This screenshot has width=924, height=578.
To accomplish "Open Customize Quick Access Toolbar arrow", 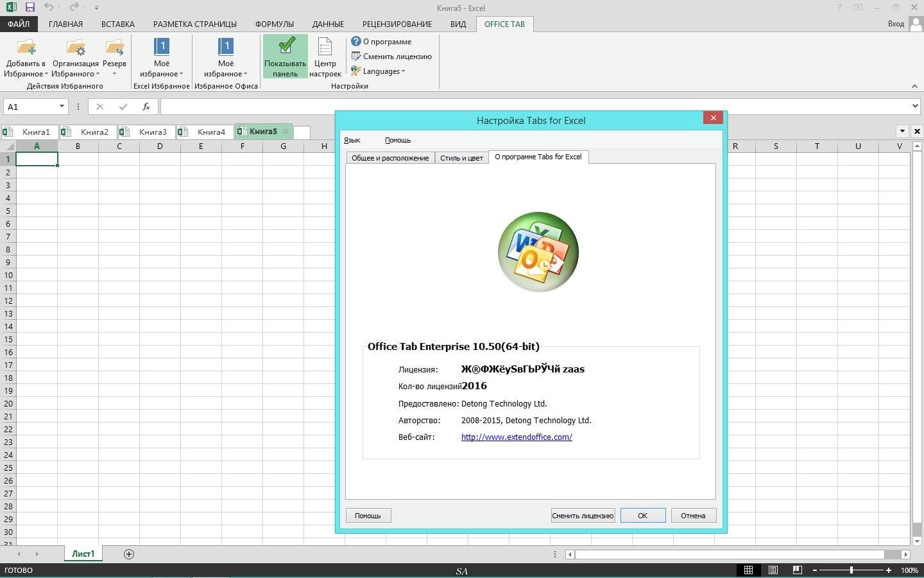I will [96, 8].
